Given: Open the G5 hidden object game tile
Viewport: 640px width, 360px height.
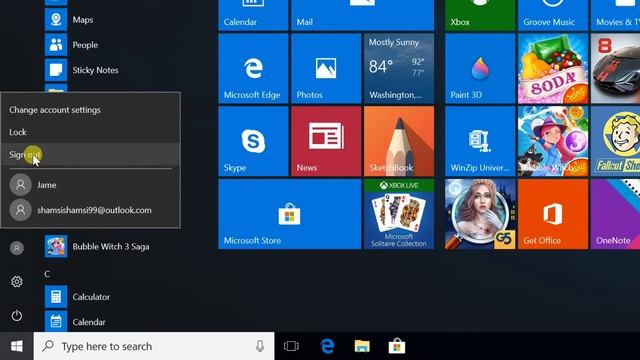Looking at the screenshot, I should tap(480, 214).
